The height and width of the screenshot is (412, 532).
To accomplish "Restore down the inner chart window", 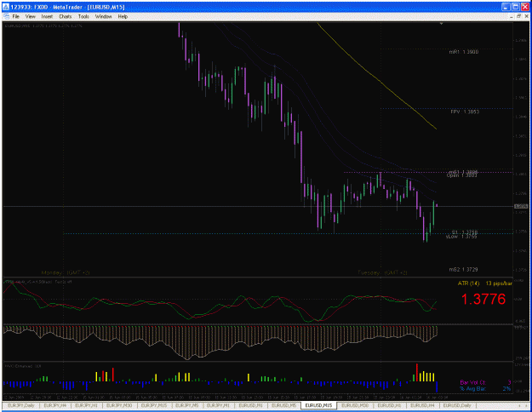I will pos(518,16).
